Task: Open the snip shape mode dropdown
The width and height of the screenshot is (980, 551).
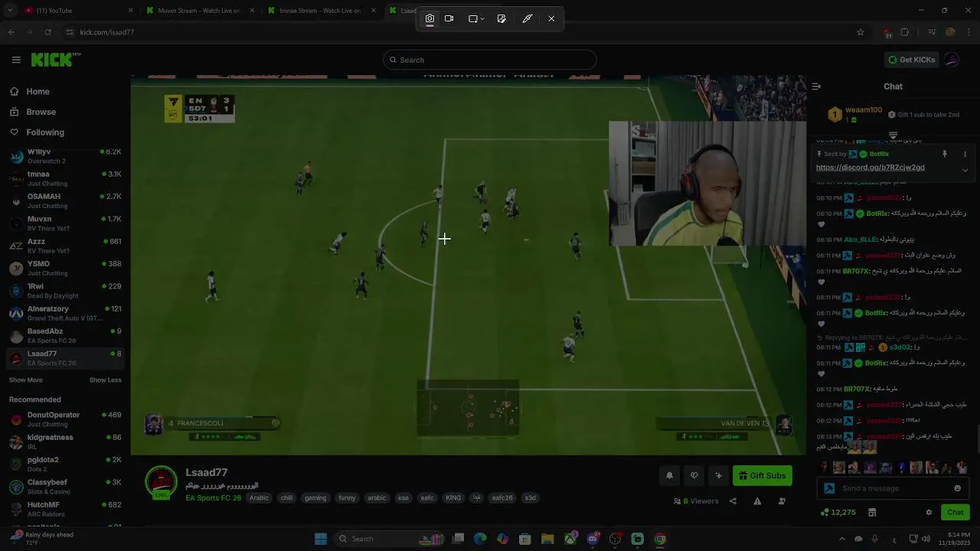Action: coord(476,18)
